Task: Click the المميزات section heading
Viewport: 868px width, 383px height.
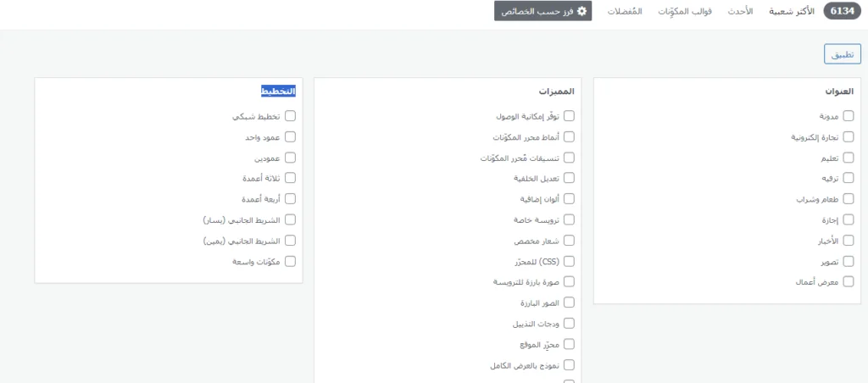Action: [x=557, y=92]
